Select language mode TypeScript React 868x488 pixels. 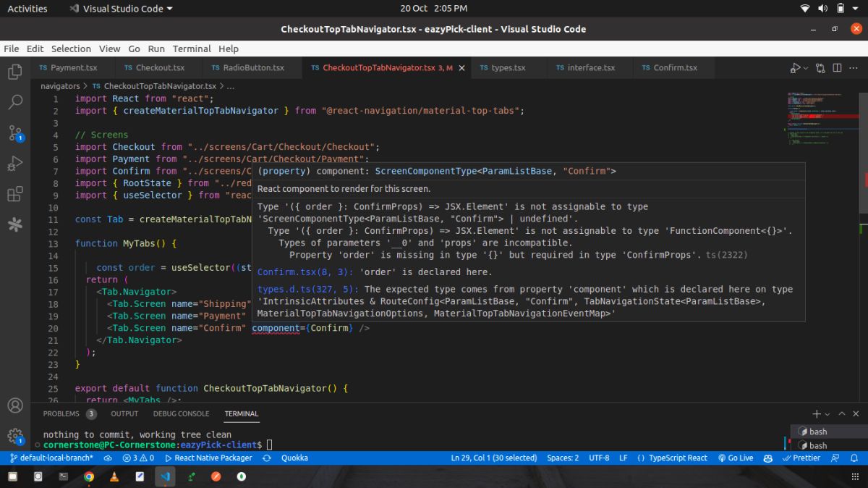coord(672,458)
